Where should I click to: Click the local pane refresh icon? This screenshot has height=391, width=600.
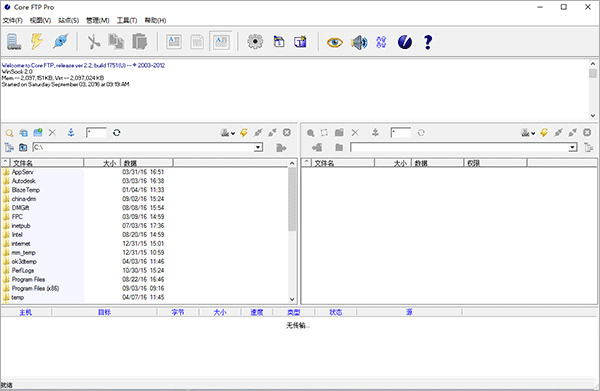(x=116, y=133)
